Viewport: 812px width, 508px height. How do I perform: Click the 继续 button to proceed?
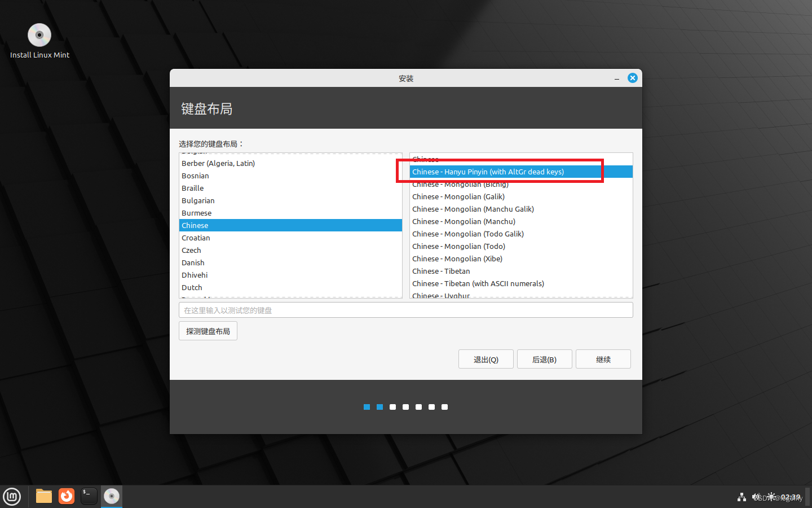pos(603,358)
